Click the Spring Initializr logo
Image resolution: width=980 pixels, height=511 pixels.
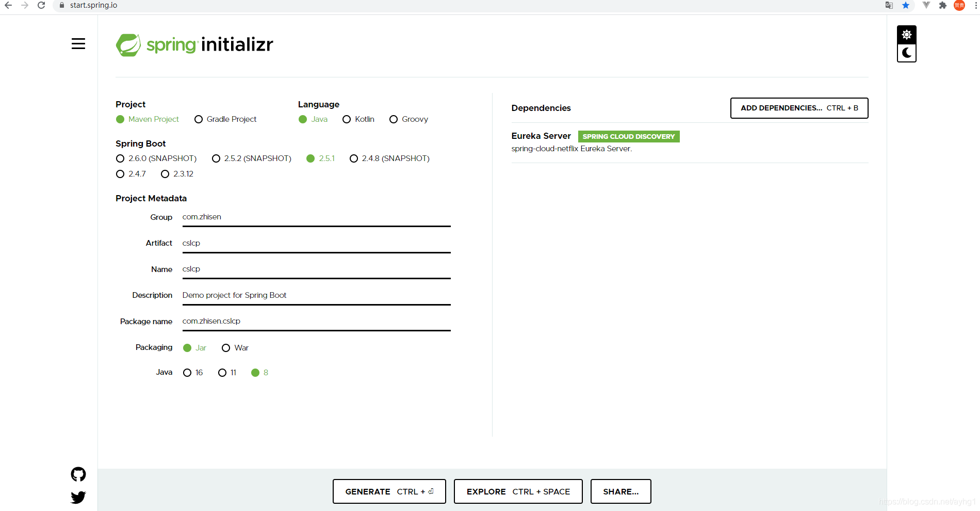pyautogui.click(x=194, y=45)
